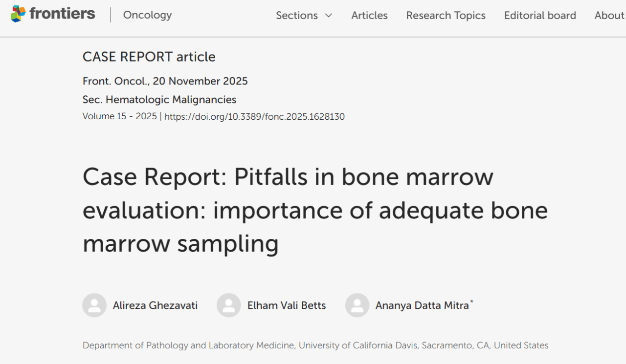Click the CASE REPORT article label

(148, 57)
